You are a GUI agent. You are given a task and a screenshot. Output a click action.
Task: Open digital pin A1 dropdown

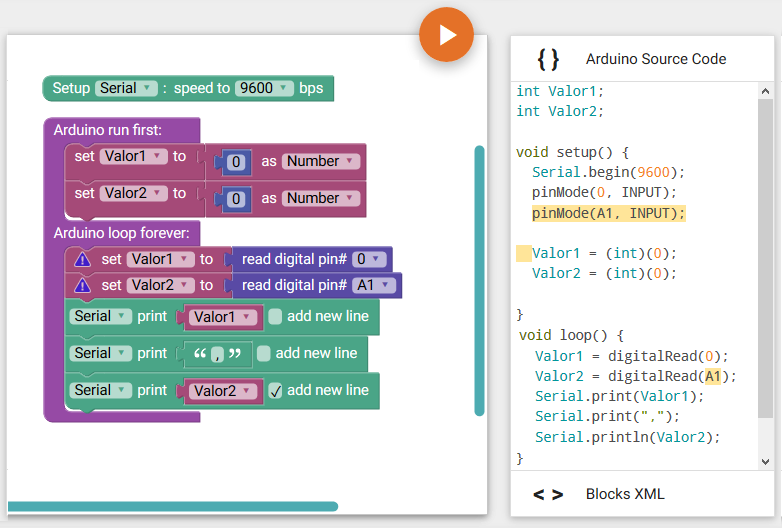(374, 286)
